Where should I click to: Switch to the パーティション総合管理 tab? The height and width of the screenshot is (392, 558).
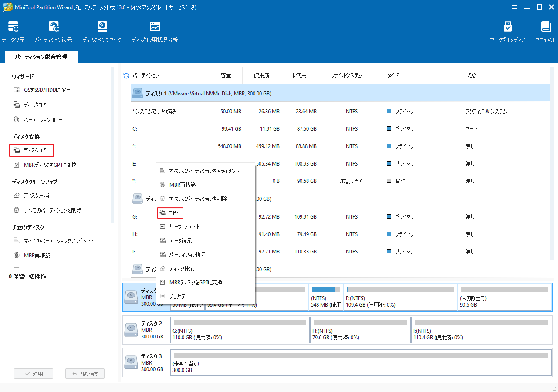point(41,57)
